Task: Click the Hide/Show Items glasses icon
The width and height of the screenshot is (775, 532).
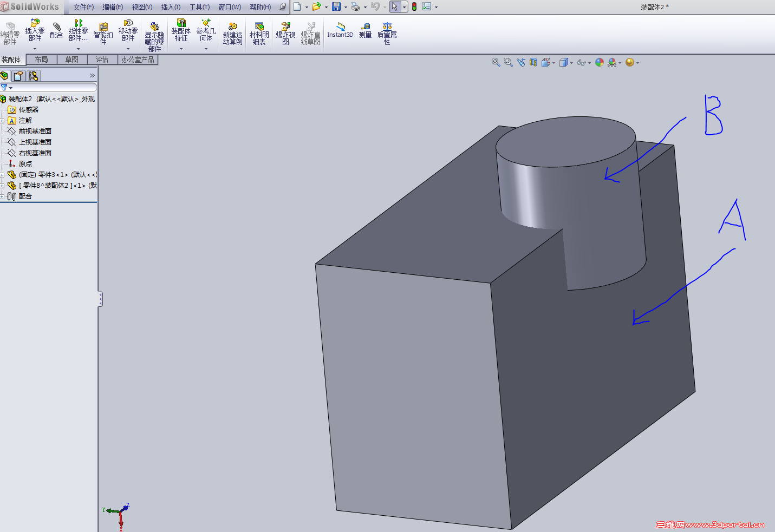Action: pos(582,62)
